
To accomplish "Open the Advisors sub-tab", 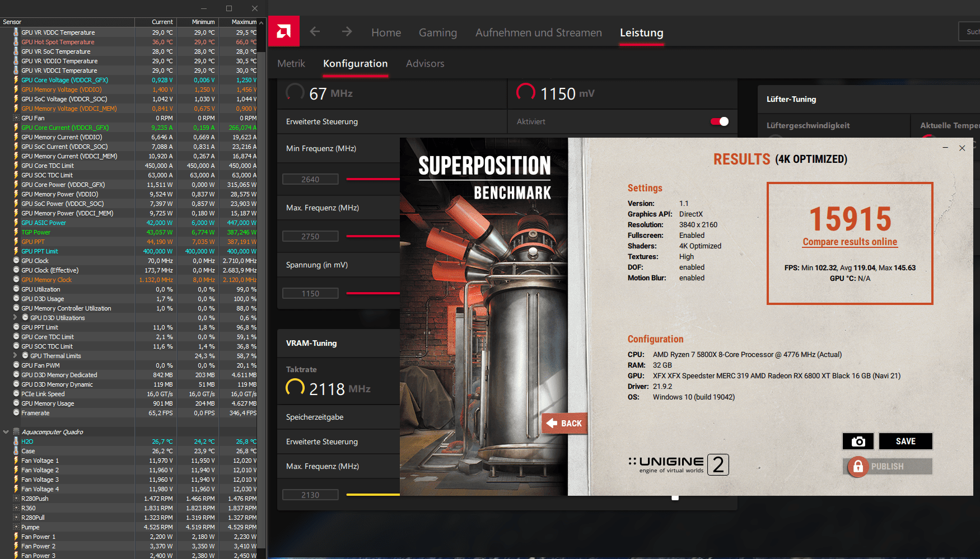I will [x=425, y=63].
